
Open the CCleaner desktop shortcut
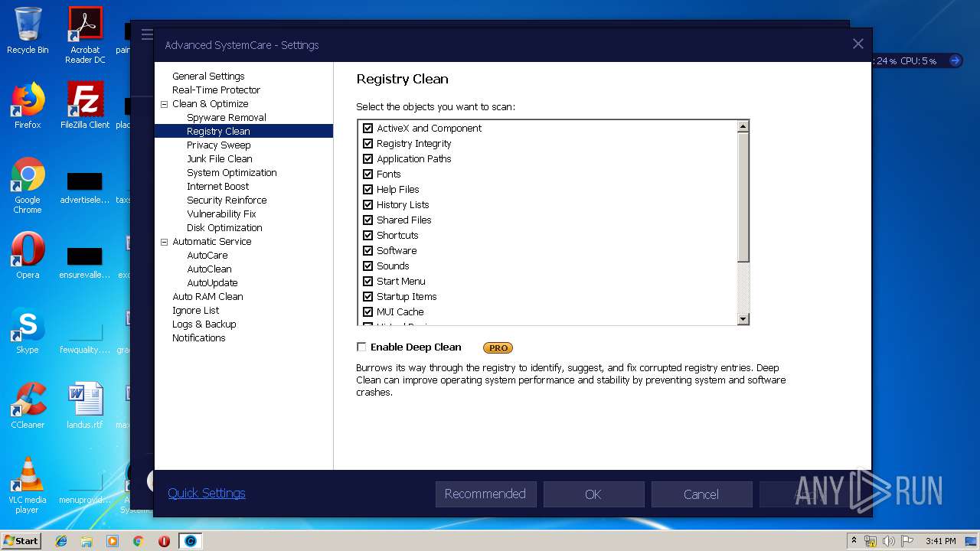(28, 406)
